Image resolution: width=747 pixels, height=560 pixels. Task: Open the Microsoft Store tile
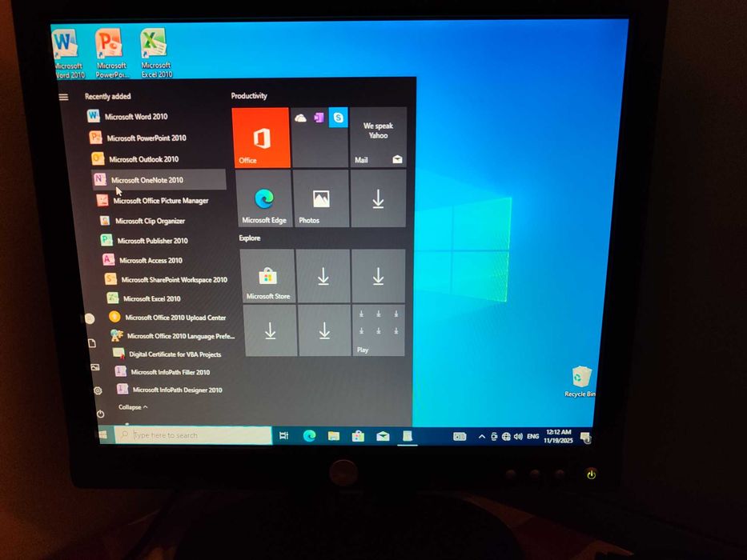267,276
